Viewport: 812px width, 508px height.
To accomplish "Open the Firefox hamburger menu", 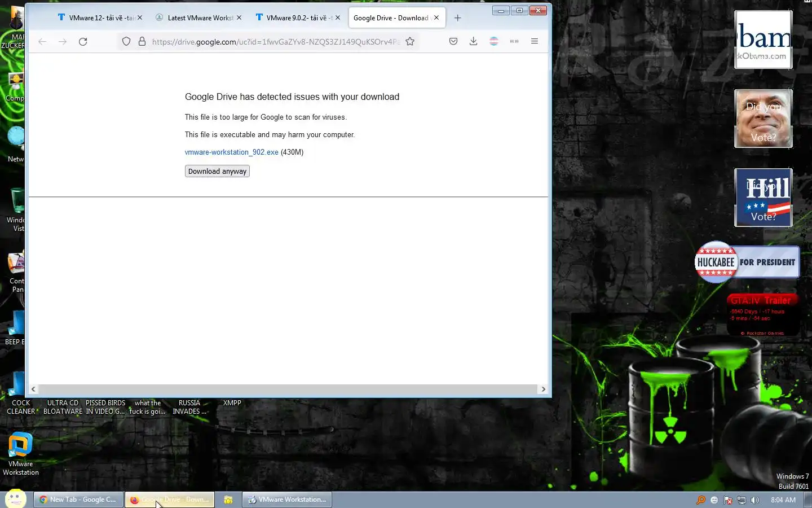I will (x=535, y=41).
